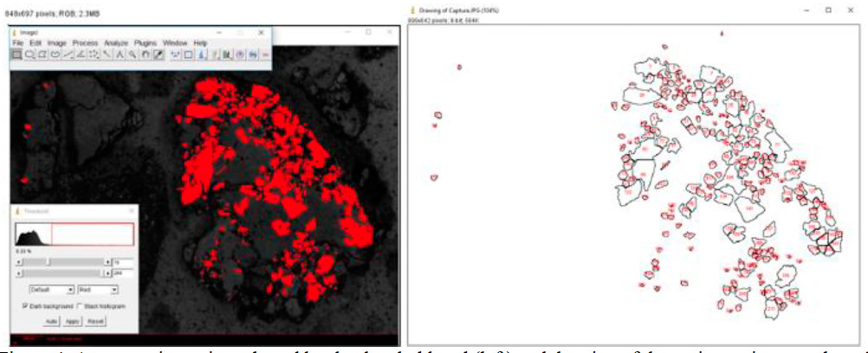Select the Oval selection tool
The width and height of the screenshot is (868, 353).
tap(29, 54)
